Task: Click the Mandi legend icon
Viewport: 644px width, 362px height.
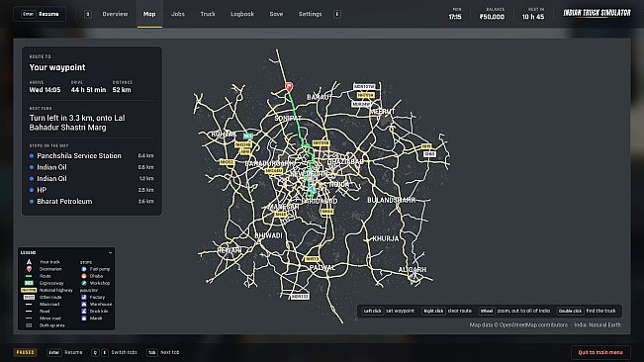Action: click(84, 318)
